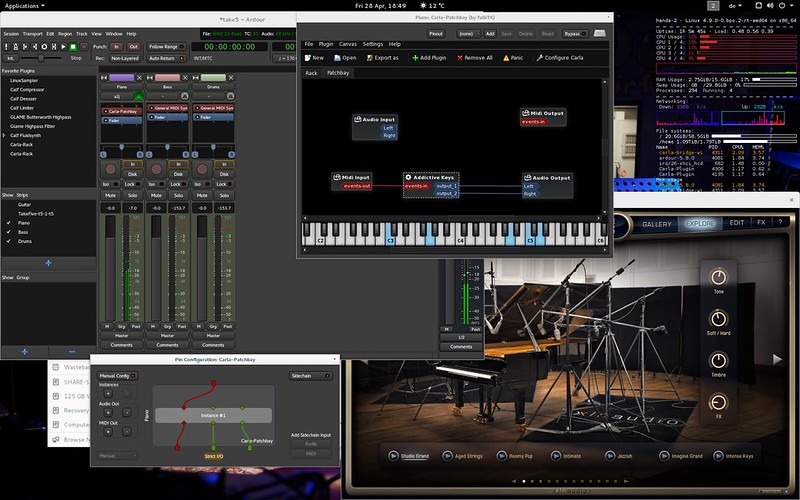Image resolution: width=800 pixels, height=500 pixels.
Task: Open the (none) preset dropdown
Action: pos(468,34)
